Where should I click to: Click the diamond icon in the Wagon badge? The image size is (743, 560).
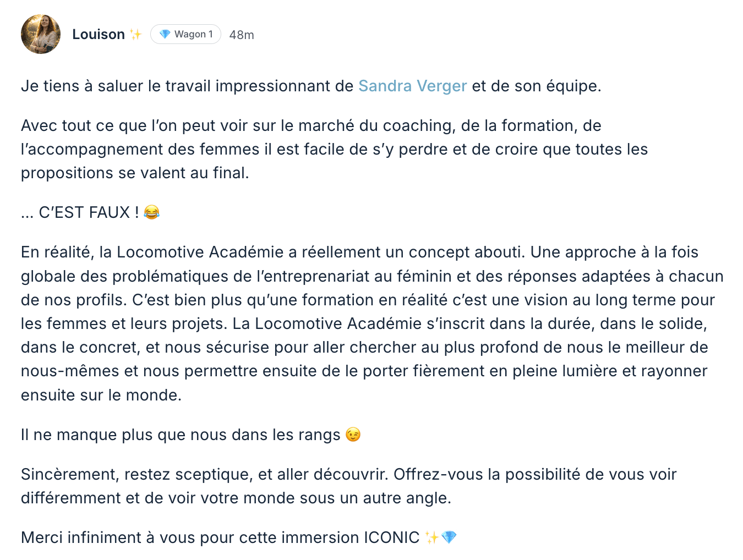click(165, 34)
